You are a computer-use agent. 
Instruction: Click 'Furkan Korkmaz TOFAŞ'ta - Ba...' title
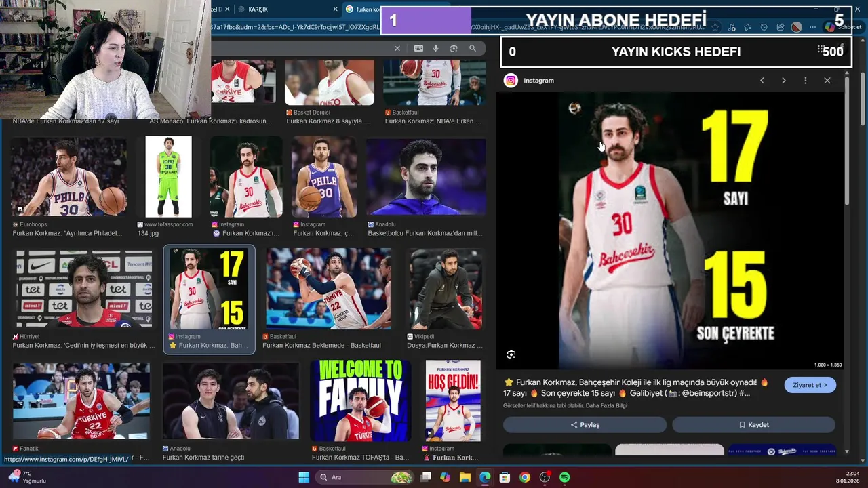tap(360, 457)
